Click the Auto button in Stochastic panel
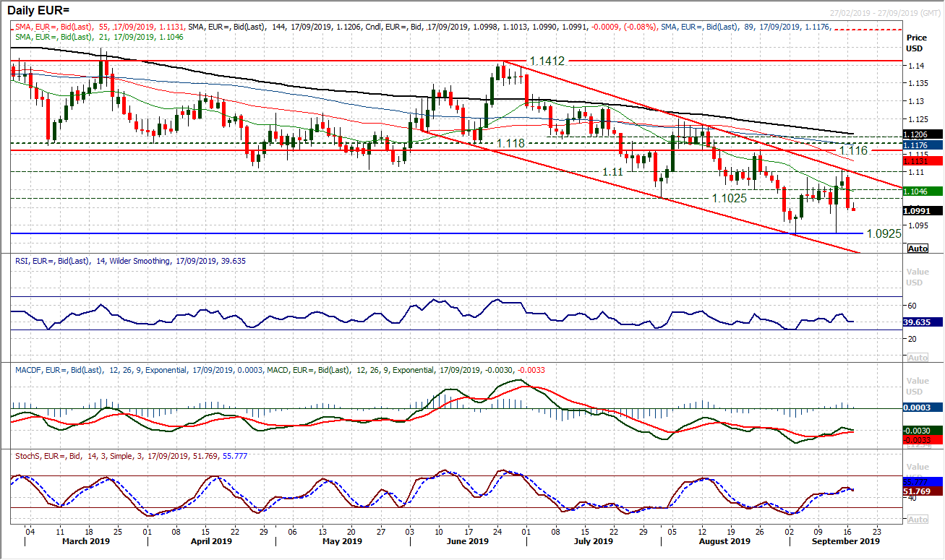 pos(917,520)
